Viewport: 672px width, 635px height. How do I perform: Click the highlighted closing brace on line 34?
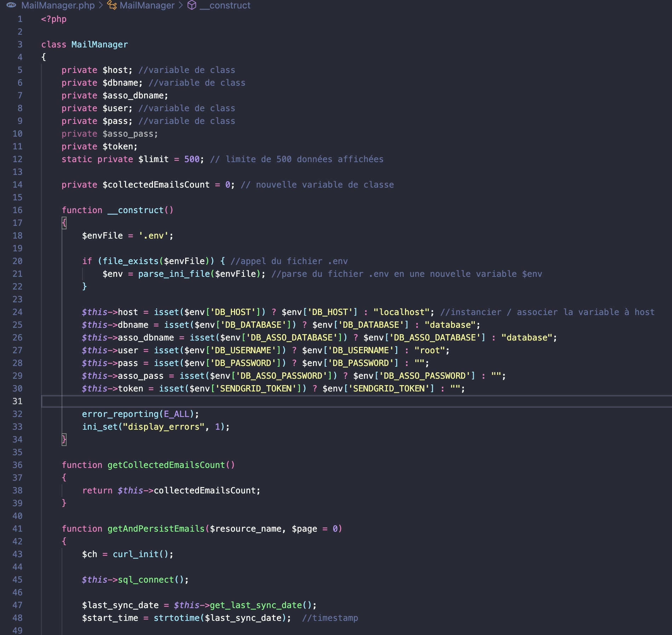tap(64, 440)
